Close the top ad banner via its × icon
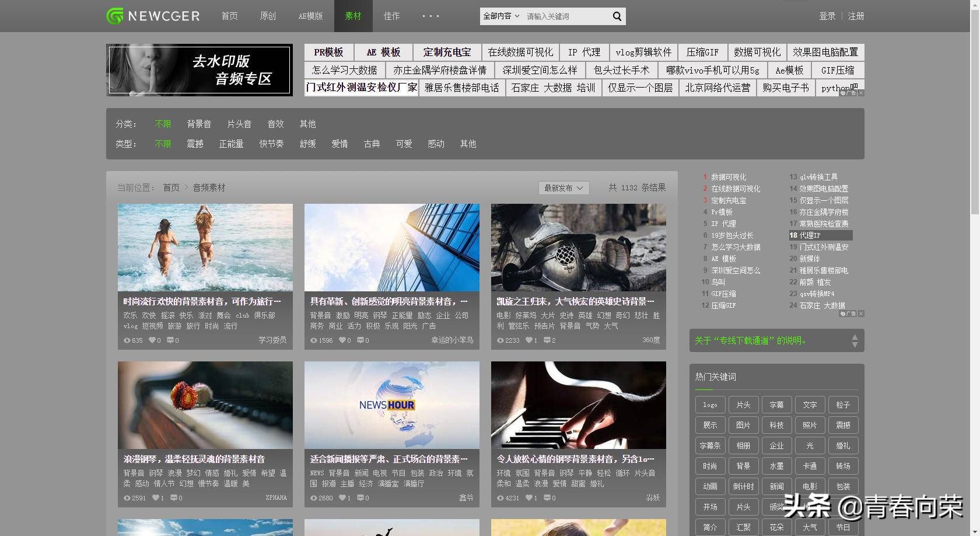Viewport: 980px width, 536px height. (x=860, y=93)
